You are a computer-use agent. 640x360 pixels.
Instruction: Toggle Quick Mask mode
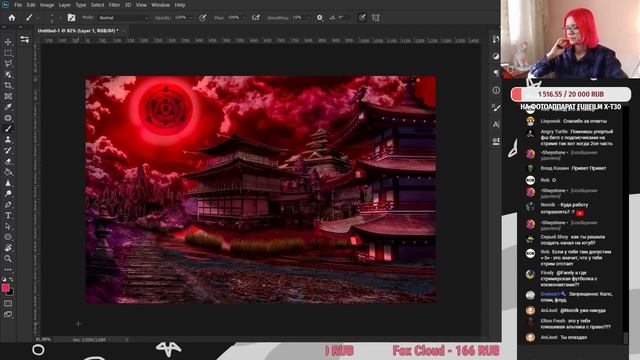click(8, 303)
